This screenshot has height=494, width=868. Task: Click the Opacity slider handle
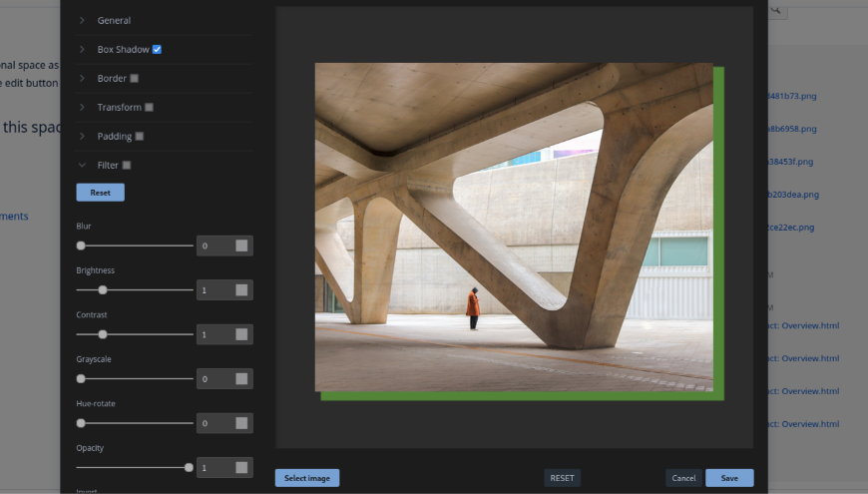[x=189, y=467]
